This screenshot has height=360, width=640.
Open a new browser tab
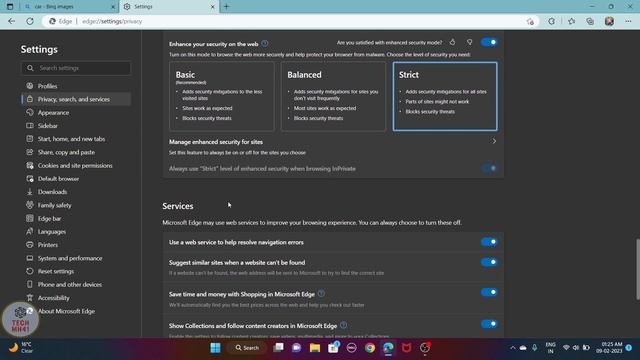point(227,7)
